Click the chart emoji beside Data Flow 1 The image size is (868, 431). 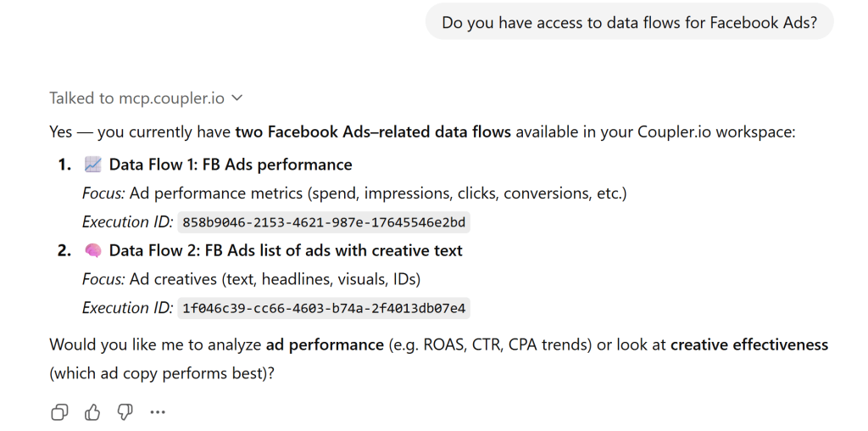(92, 165)
